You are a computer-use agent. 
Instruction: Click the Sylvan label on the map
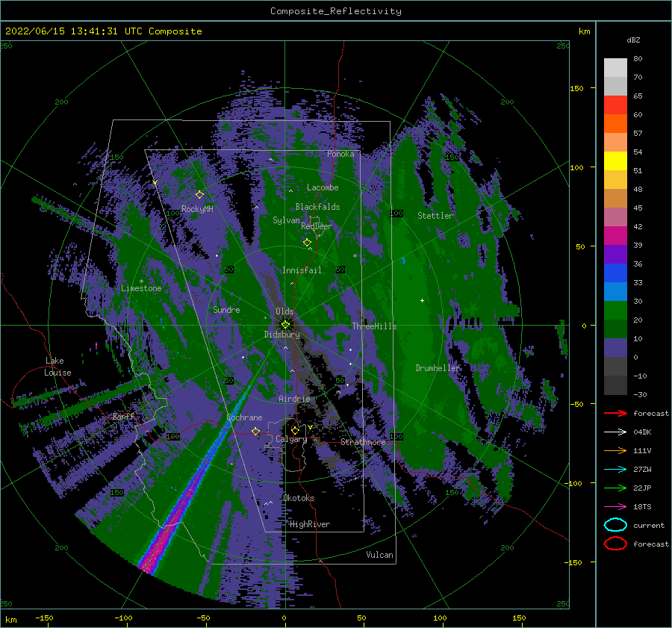pos(286,220)
